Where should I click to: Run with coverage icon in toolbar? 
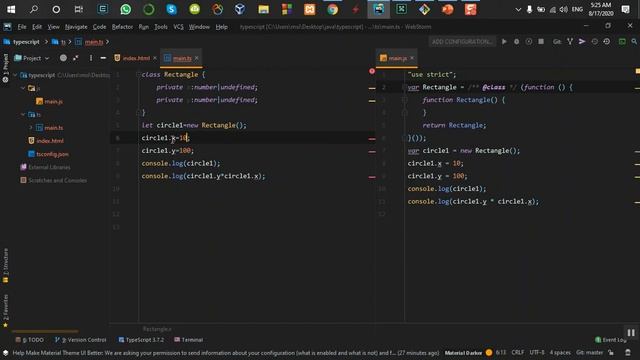click(x=529, y=42)
